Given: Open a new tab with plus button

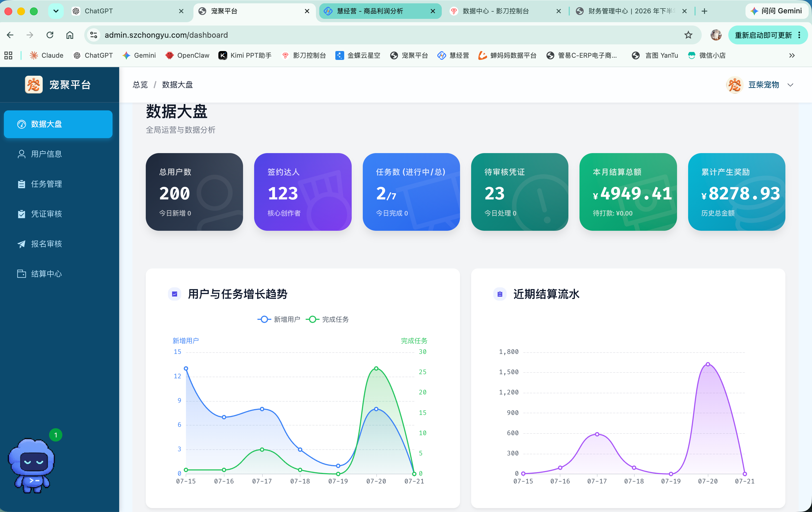Looking at the screenshot, I should [x=704, y=11].
